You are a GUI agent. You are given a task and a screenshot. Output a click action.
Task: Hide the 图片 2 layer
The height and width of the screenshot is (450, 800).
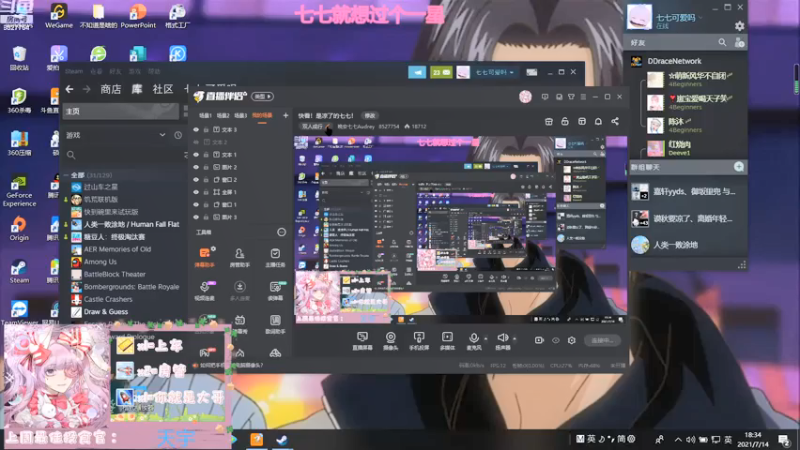click(196, 167)
